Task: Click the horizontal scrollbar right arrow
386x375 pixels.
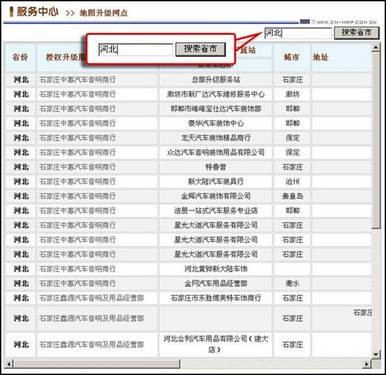Action: point(367,363)
